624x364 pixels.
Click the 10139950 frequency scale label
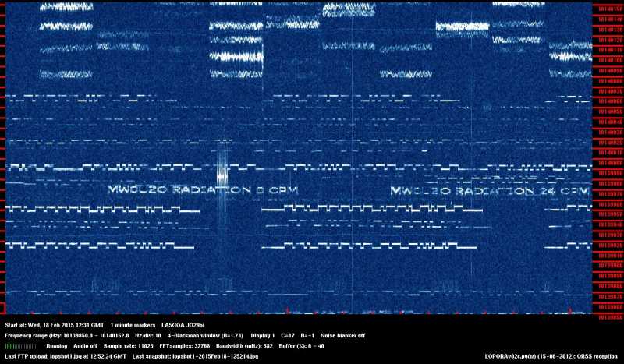click(609, 214)
